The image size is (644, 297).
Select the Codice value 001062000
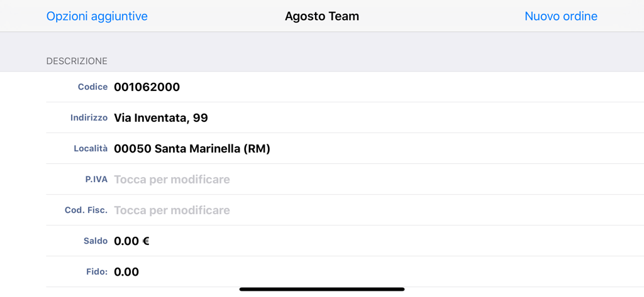(147, 87)
